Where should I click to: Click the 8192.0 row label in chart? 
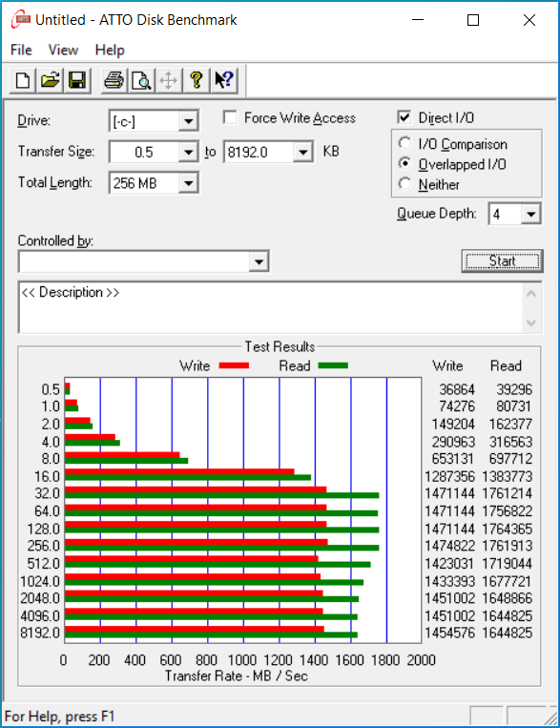tap(40, 633)
